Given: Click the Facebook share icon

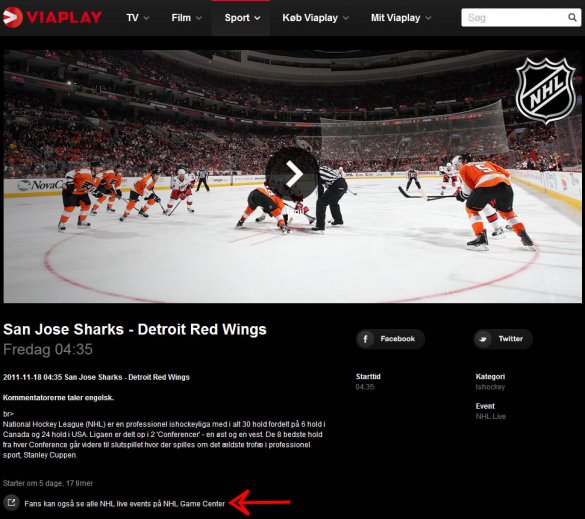Looking at the screenshot, I should click(x=365, y=339).
